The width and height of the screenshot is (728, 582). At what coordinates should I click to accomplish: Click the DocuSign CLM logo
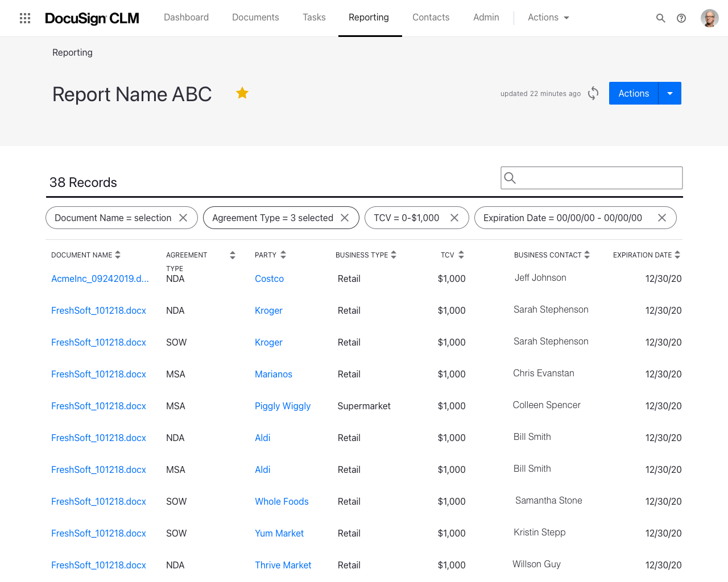click(x=92, y=18)
